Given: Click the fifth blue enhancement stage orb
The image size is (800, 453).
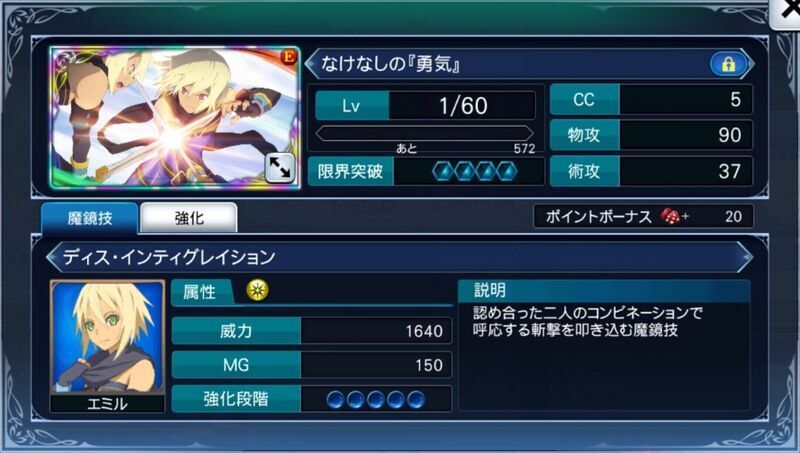Looking at the screenshot, I should 416,399.
